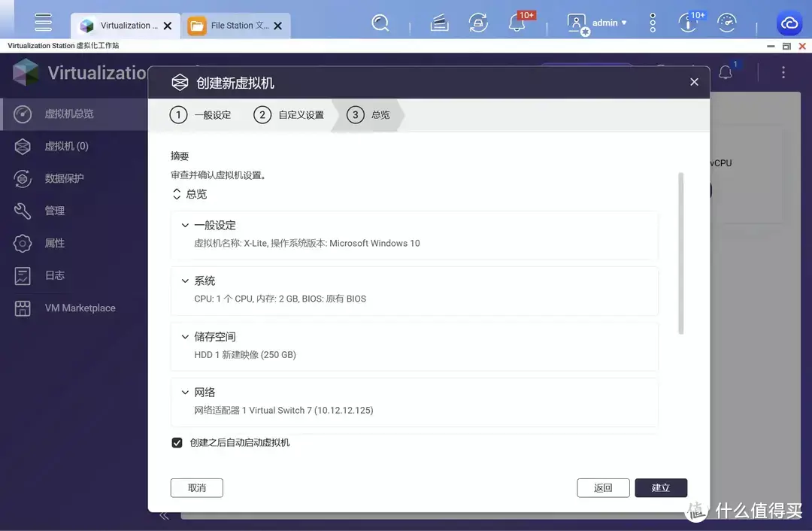Collapse the 储存空间 section
This screenshot has height=531, width=812.
point(185,337)
